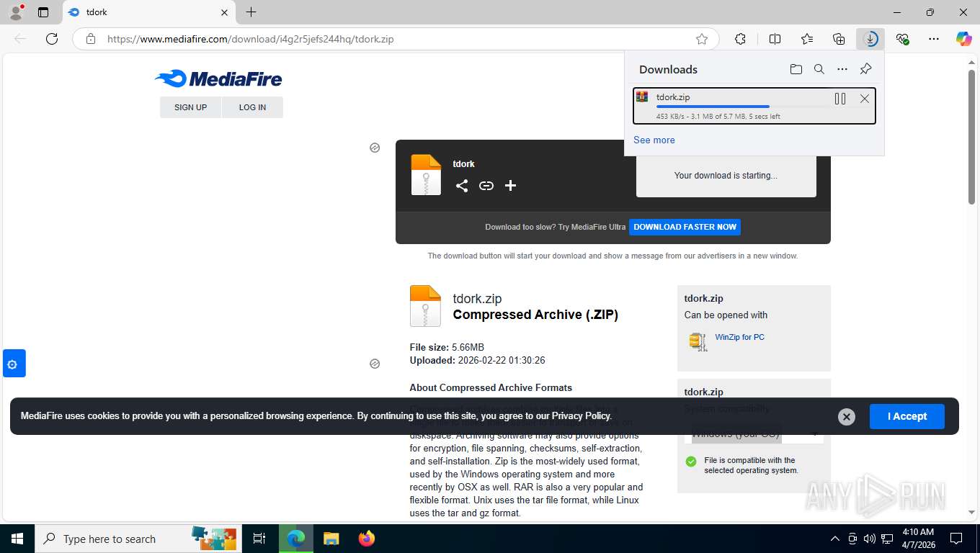Screen dimensions: 980x553
Task: Click I Accept cookies button
Action: pos(906,416)
